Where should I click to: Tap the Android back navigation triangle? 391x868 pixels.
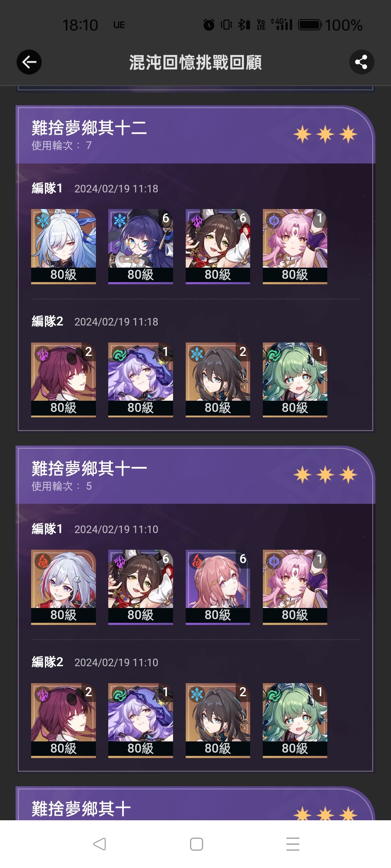(x=100, y=844)
